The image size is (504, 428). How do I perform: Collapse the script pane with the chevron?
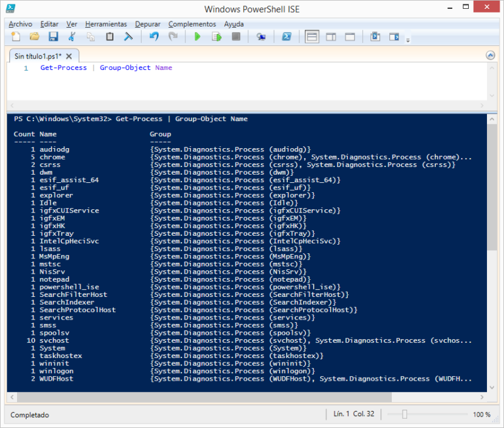(491, 55)
